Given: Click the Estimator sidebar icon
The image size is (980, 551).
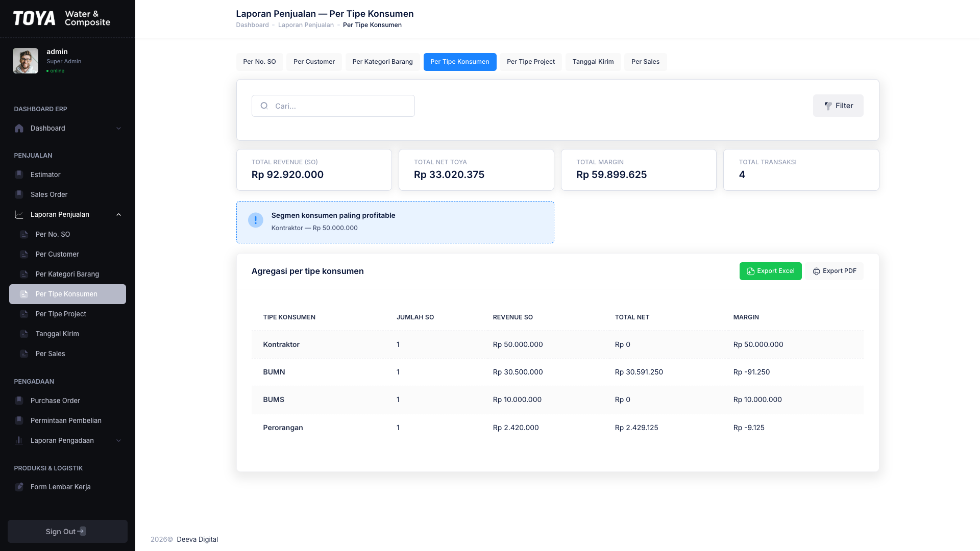Looking at the screenshot, I should (x=19, y=174).
